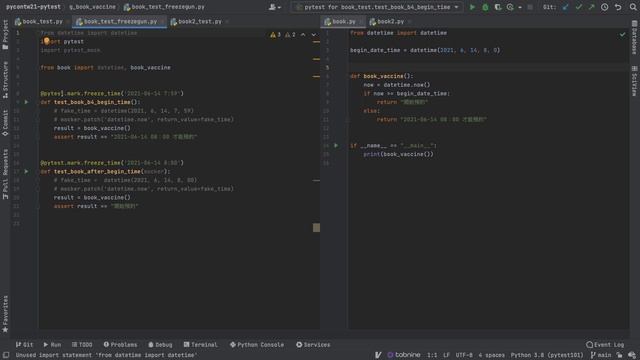Open Run tool window at bottom

52,345
